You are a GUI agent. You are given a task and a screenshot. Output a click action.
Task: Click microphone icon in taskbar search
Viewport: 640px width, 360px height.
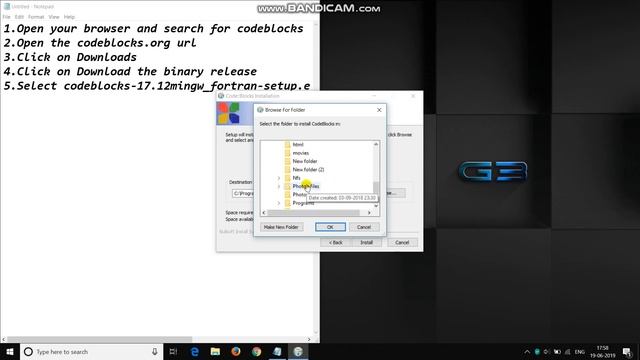coord(155,351)
